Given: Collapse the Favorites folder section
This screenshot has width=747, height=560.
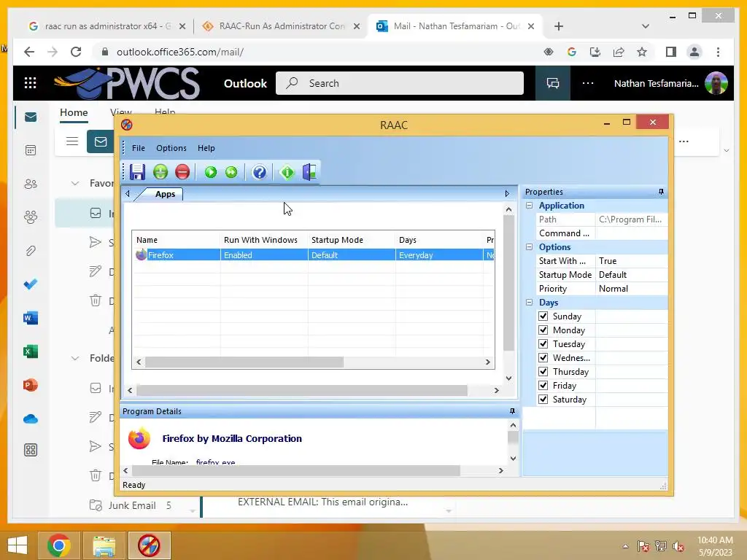Looking at the screenshot, I should tap(75, 183).
